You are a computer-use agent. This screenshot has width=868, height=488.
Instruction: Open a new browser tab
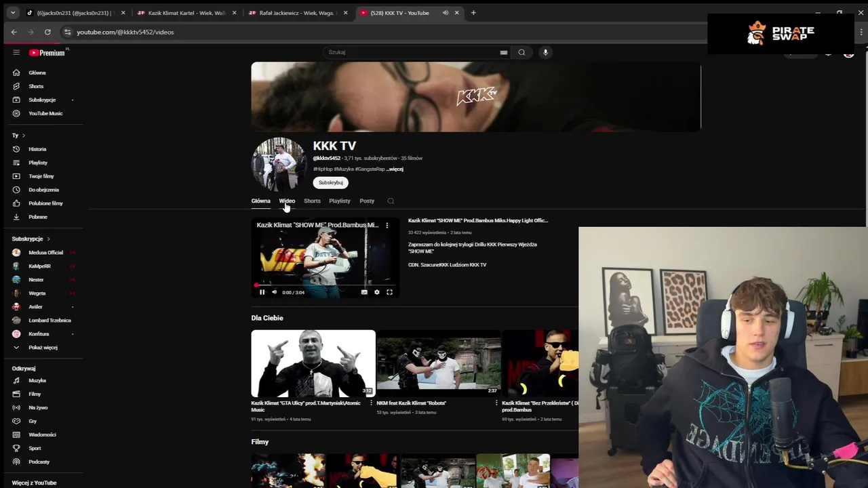(473, 13)
